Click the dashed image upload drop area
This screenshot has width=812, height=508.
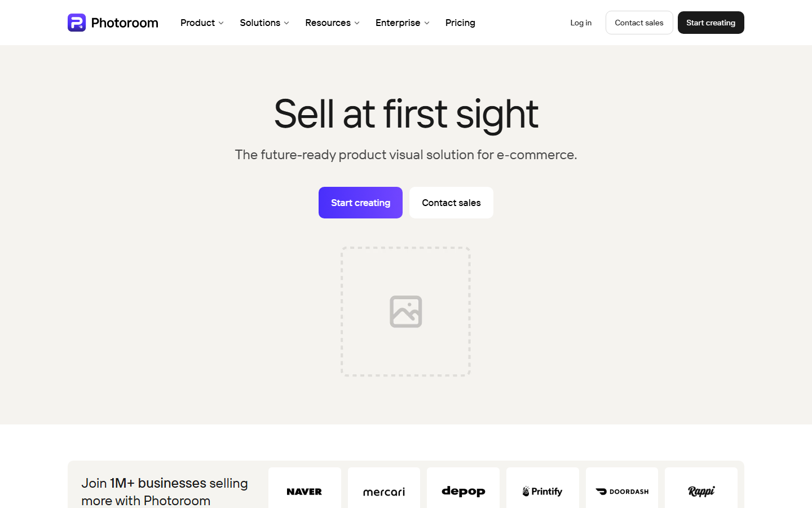[405, 312]
